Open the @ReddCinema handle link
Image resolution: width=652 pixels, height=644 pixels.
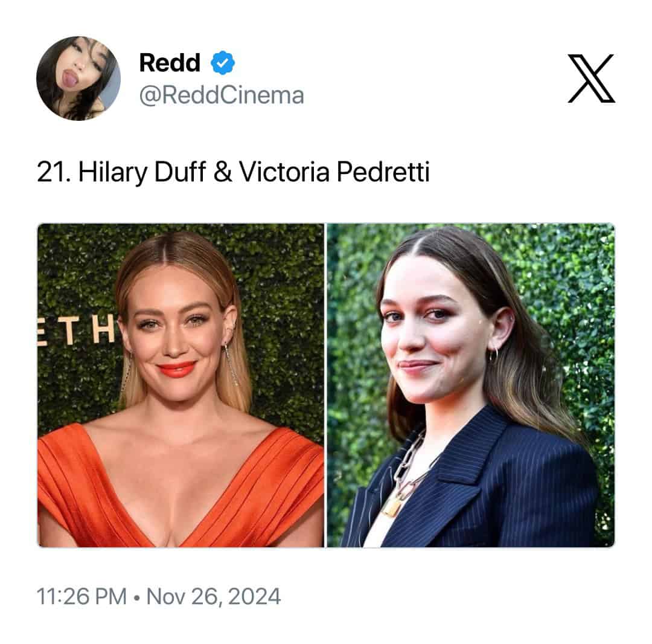click(x=222, y=95)
